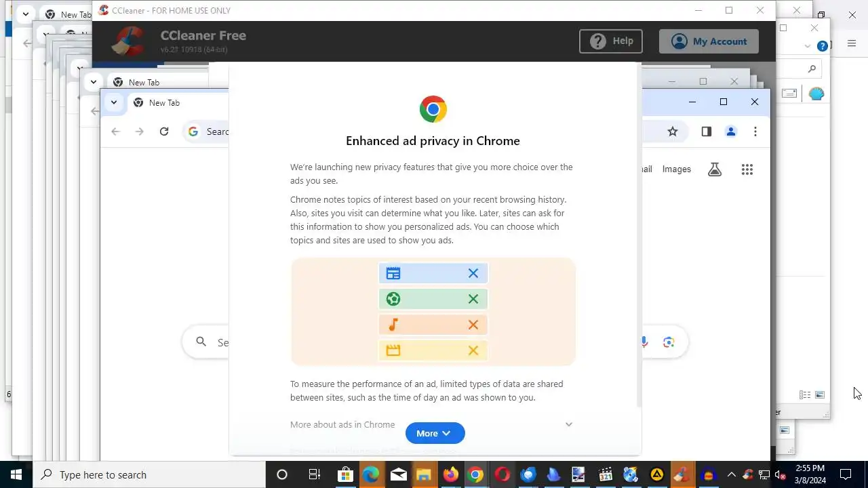Viewport: 868px width, 488px height.
Task: Open Google apps grid
Action: (747, 169)
